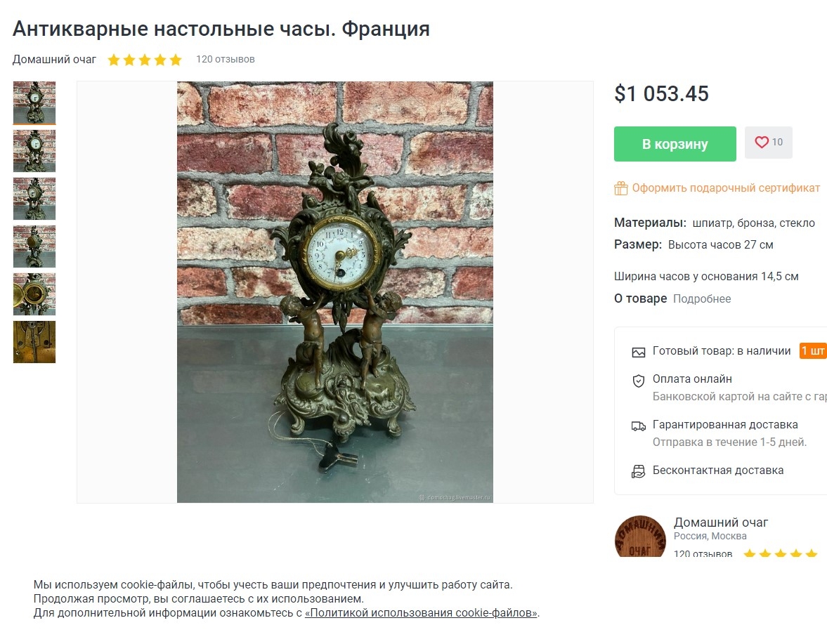
Task: Click the online payment shield icon
Action: pyautogui.click(x=638, y=381)
